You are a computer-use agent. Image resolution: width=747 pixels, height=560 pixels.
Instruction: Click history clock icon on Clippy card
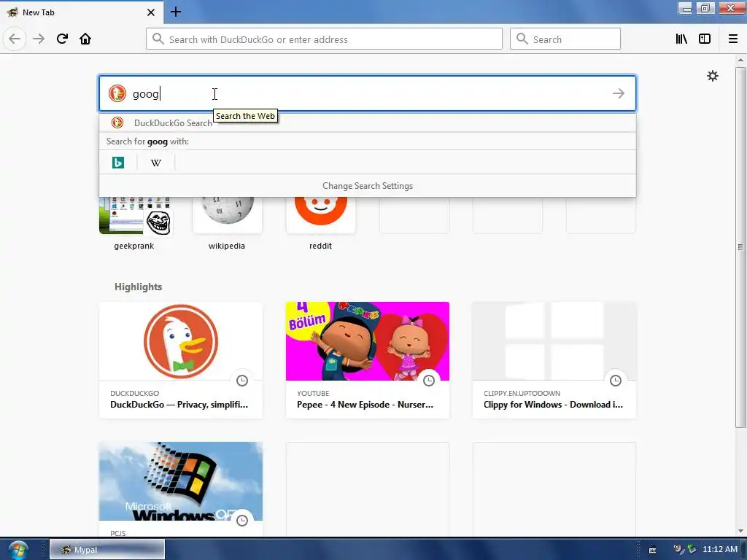pos(616,381)
